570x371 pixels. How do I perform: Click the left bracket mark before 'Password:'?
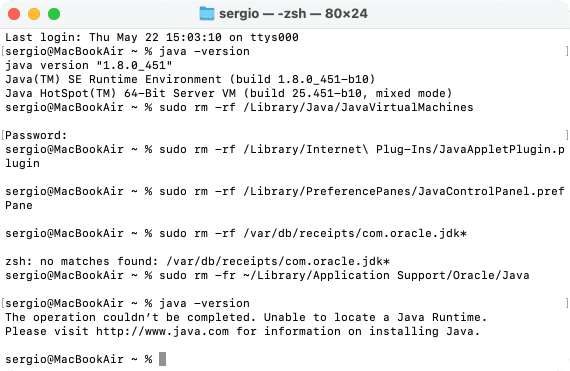(3, 136)
